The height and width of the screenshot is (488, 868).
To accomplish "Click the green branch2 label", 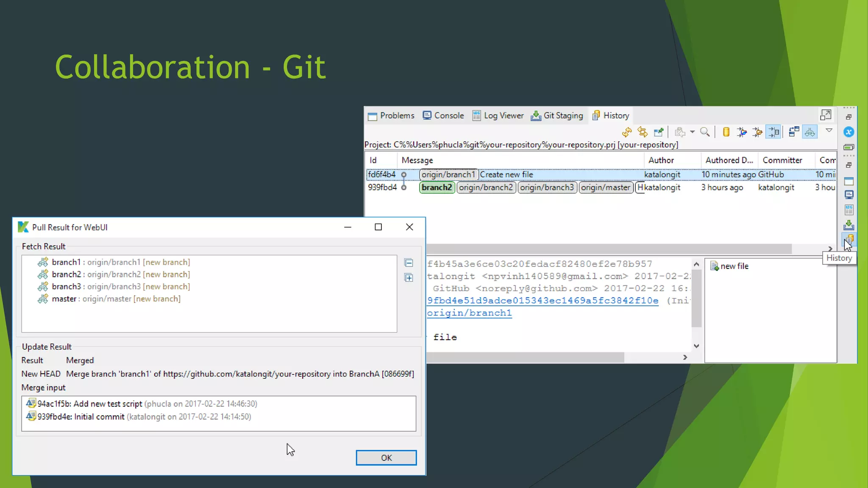I will [x=437, y=187].
